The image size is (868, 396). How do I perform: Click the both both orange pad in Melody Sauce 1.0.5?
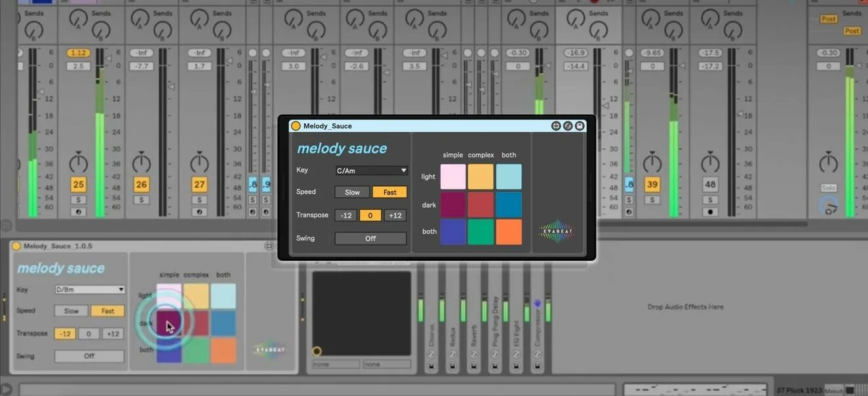pyautogui.click(x=224, y=350)
